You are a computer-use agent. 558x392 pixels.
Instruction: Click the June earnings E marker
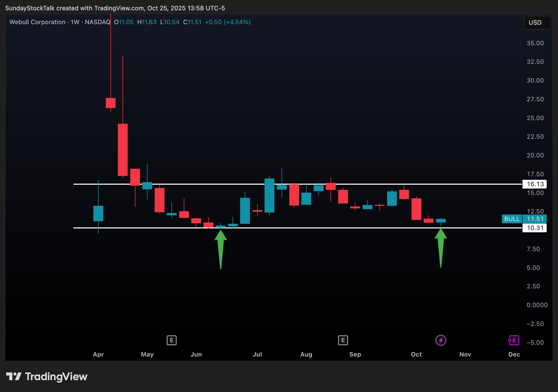[x=171, y=340]
